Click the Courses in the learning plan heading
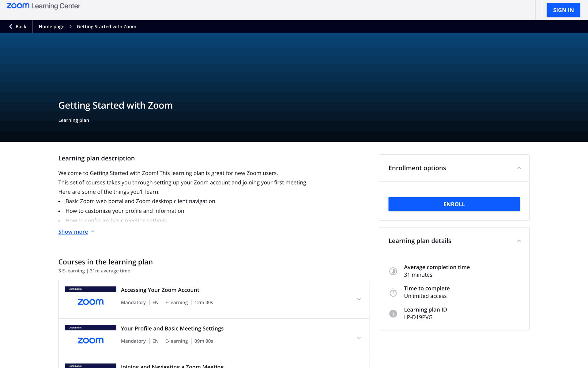Viewport: 588px width, 368px height. [105, 262]
